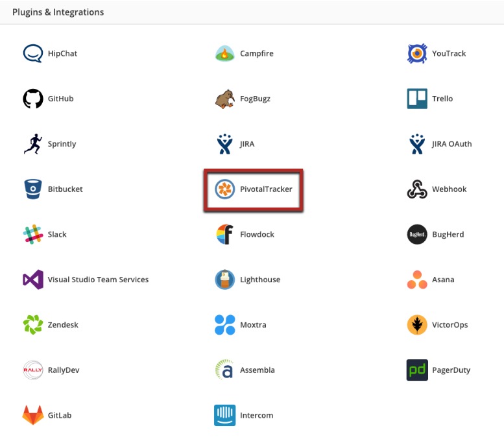The image size is (504, 443).
Task: Open the Assembla letter a icon
Action: 224,369
